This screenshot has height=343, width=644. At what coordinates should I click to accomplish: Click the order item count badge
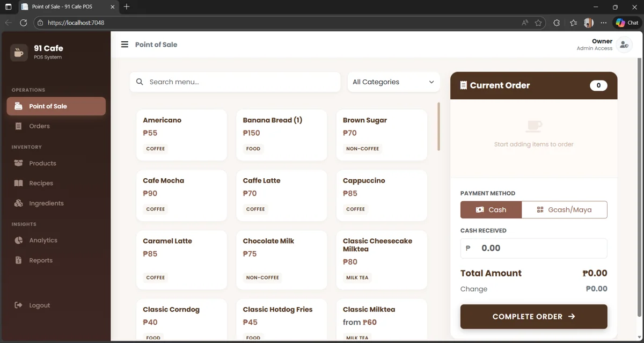[x=598, y=85]
